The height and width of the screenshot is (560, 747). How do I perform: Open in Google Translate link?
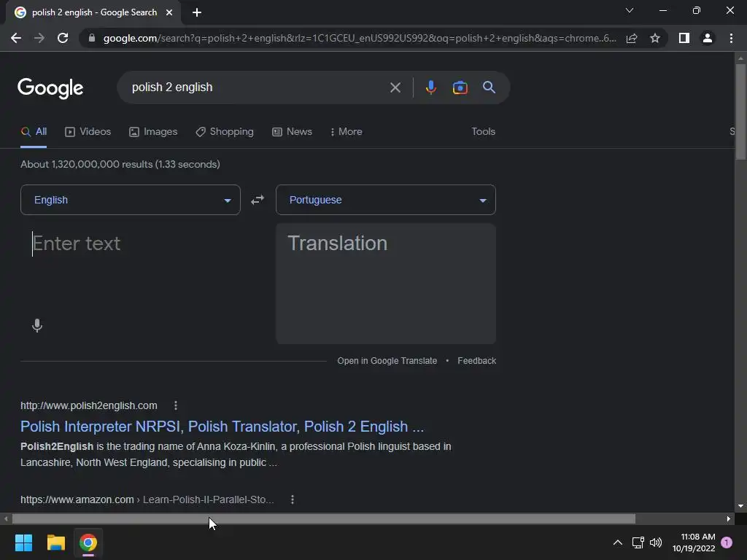[387, 361]
